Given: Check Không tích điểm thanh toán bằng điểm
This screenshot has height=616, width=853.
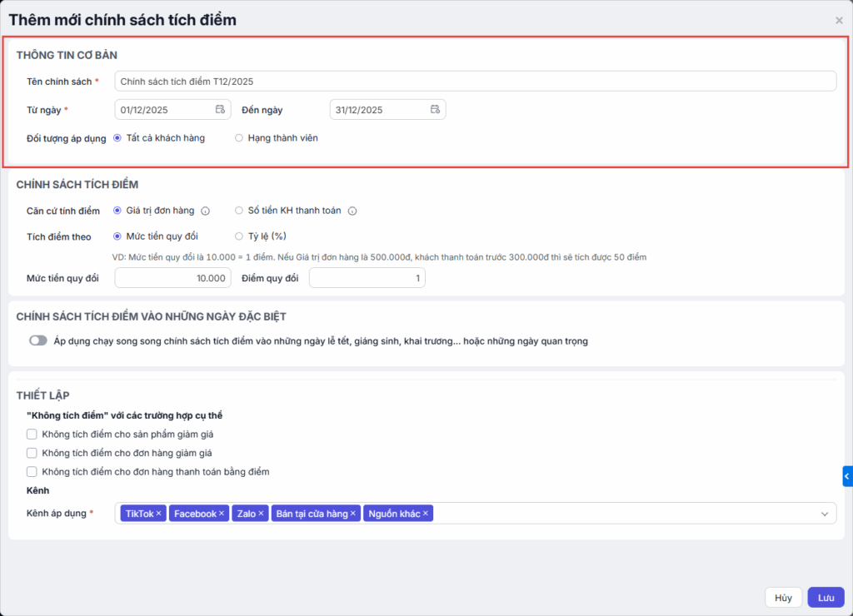Looking at the screenshot, I should 32,471.
